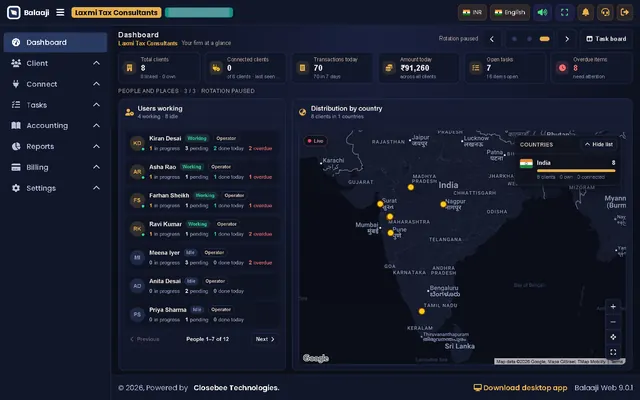Select Meena Iyer's avatar

tap(137, 258)
